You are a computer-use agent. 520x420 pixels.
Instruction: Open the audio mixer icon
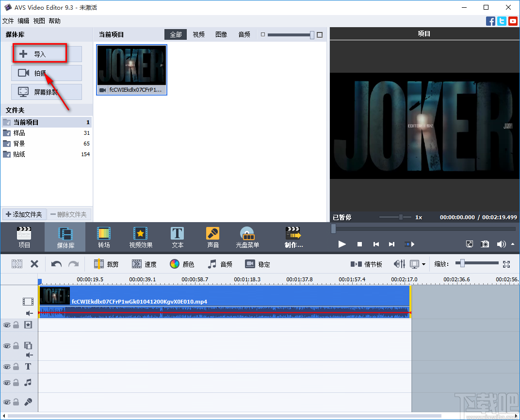click(x=399, y=264)
